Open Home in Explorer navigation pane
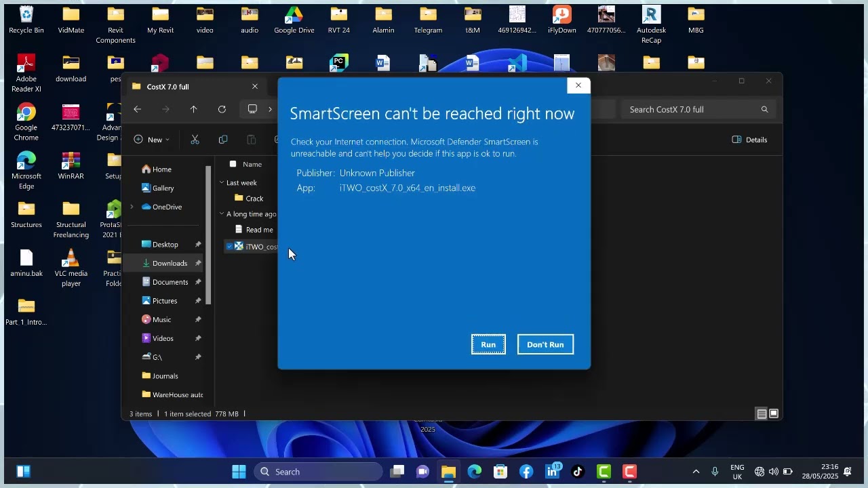 pyautogui.click(x=157, y=169)
